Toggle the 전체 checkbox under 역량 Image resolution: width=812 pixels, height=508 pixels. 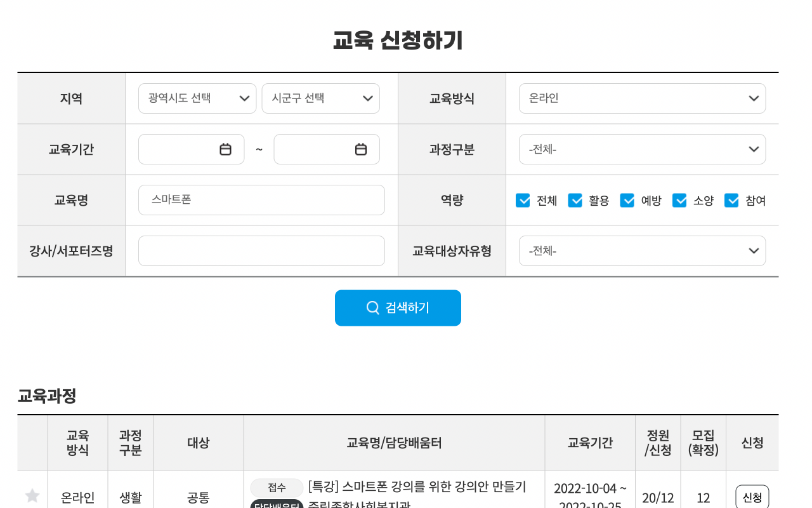pos(523,201)
